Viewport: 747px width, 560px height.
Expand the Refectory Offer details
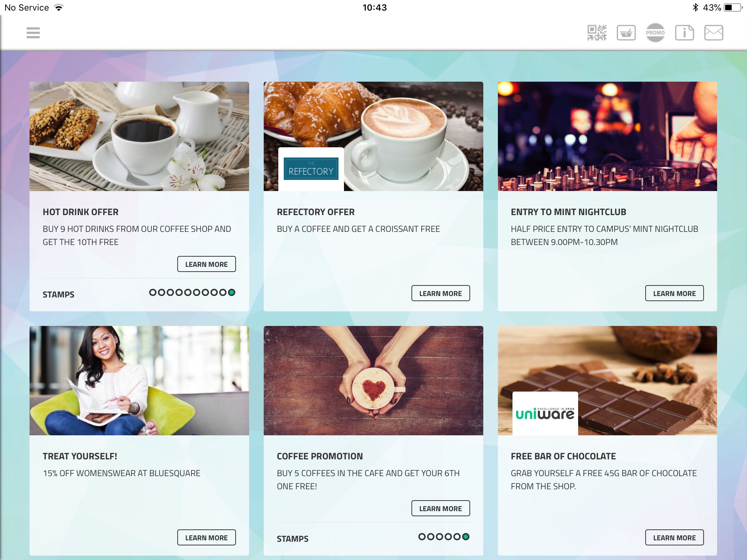(x=441, y=293)
